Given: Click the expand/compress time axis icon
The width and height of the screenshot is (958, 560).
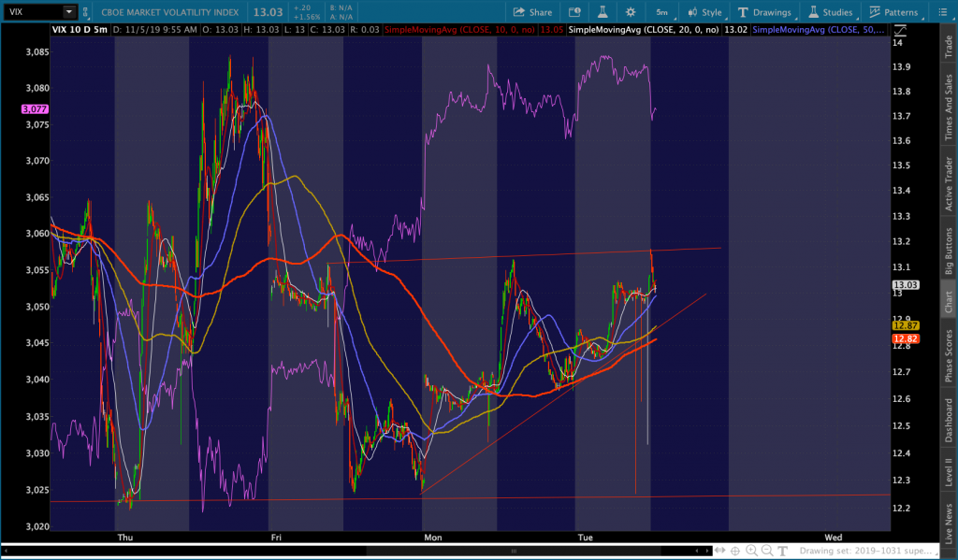Looking at the screenshot, I should click(x=719, y=551).
